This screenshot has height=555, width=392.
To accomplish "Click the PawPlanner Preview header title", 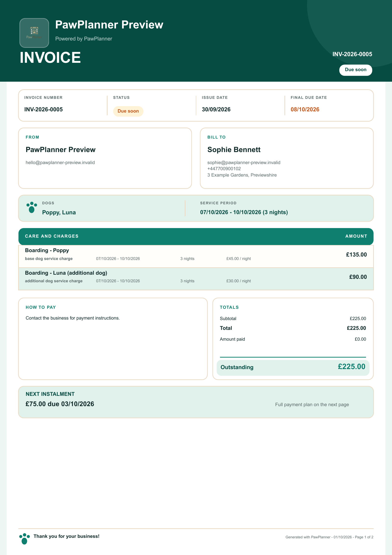I will click(109, 25).
